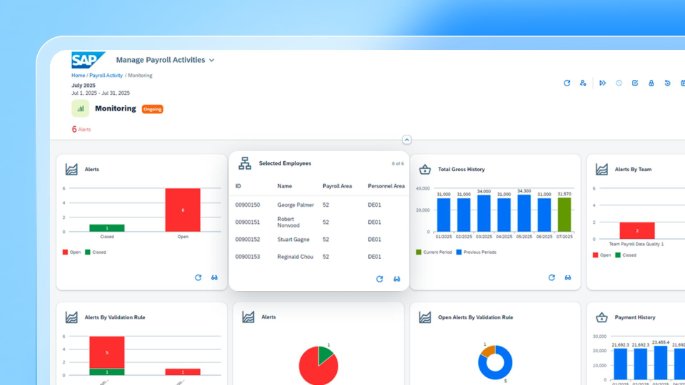This screenshot has width=685, height=385.
Task: Click the fast-forward icon in the header toolbar
Action: pyautogui.click(x=602, y=83)
